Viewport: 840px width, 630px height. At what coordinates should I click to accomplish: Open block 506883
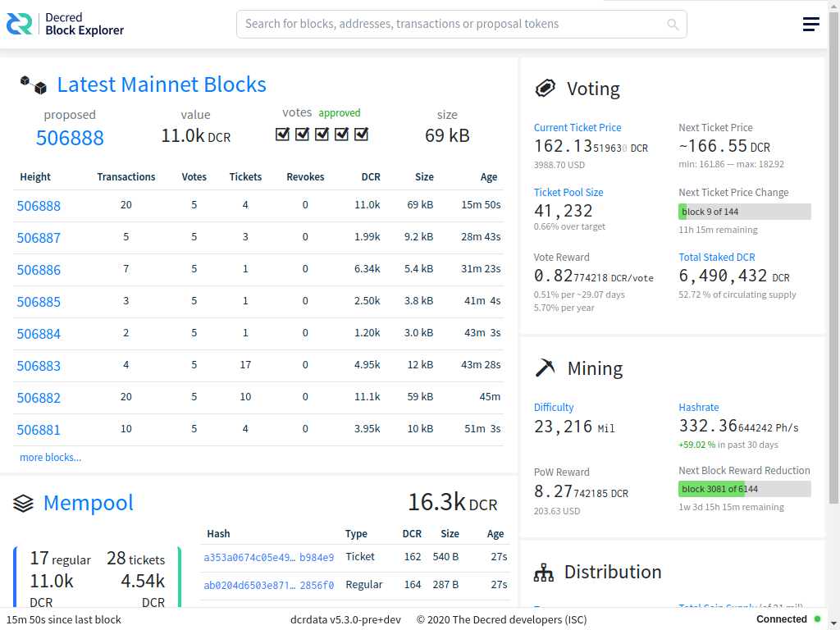point(39,366)
